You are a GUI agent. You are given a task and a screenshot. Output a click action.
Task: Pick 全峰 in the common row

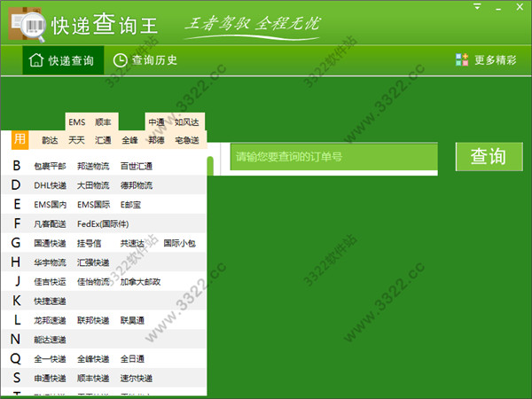pos(129,140)
